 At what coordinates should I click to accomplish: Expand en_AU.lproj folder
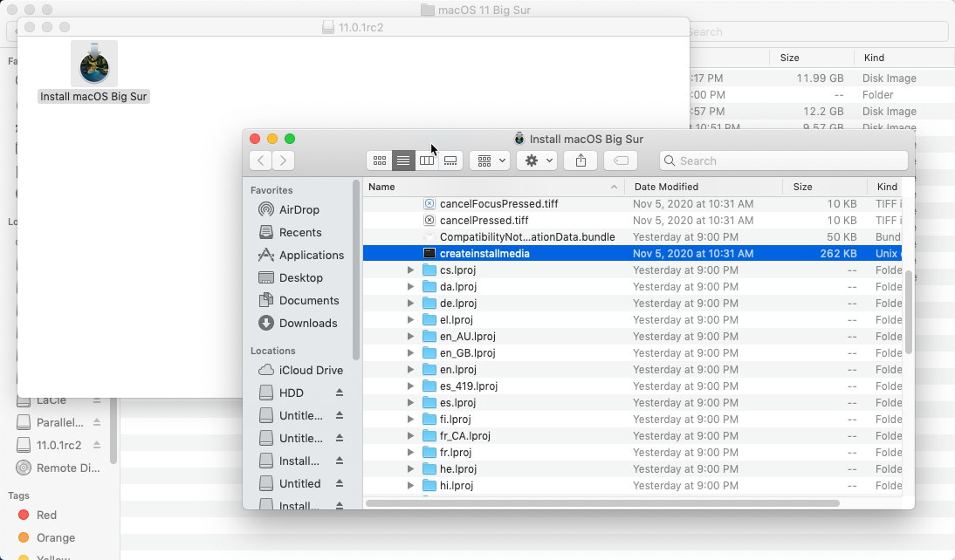tap(410, 336)
